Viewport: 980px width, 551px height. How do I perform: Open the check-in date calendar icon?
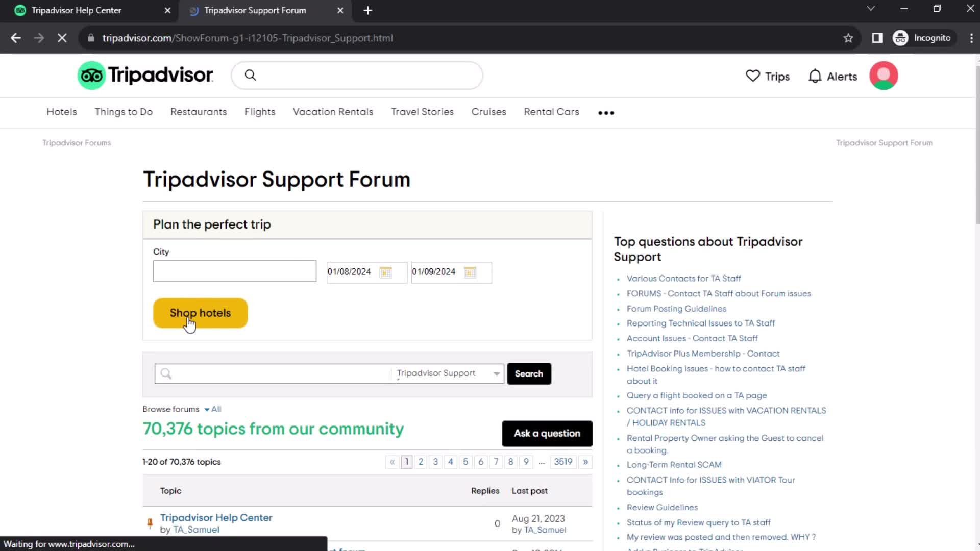pyautogui.click(x=385, y=272)
